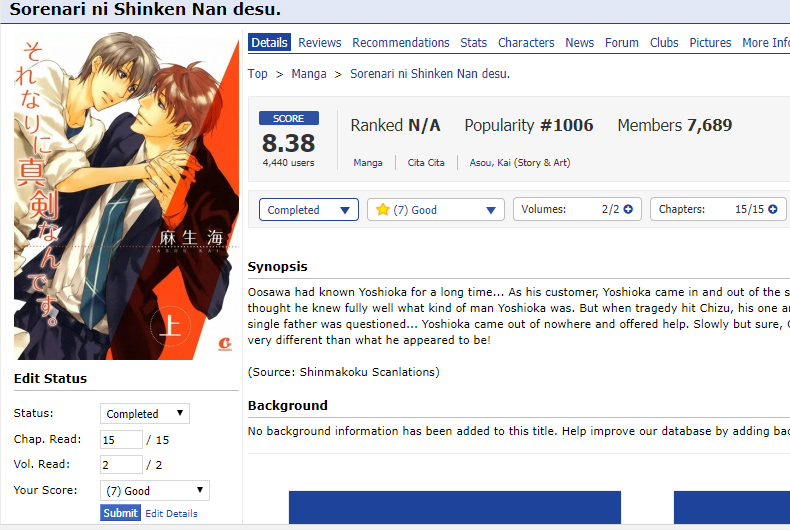Increment chapters read with plus icon
This screenshot has width=790, height=530.
pos(772,209)
